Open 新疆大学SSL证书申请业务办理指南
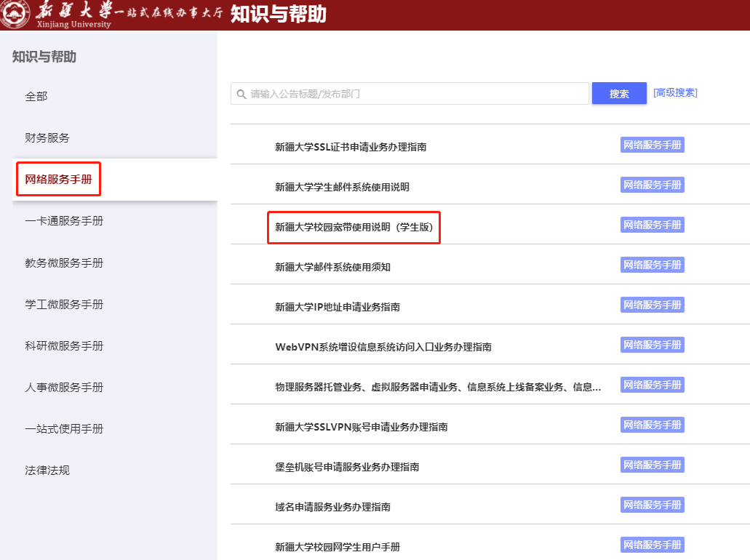 351,147
